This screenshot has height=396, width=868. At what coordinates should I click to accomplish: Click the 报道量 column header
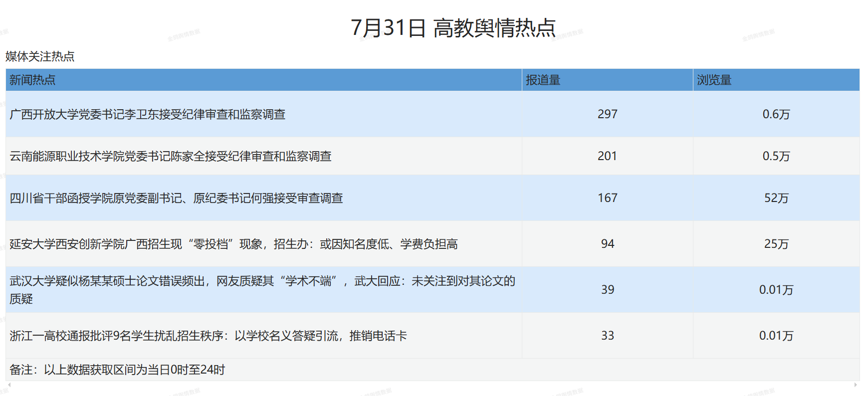[543, 80]
